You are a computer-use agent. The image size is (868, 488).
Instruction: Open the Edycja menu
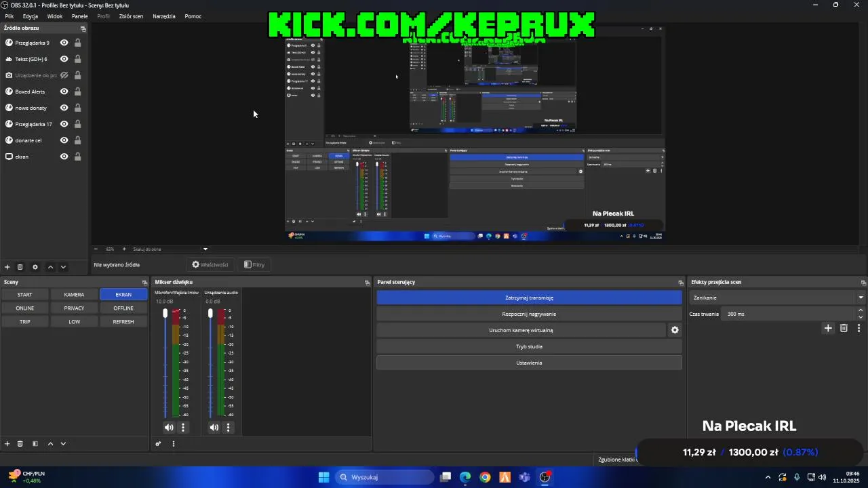point(31,16)
